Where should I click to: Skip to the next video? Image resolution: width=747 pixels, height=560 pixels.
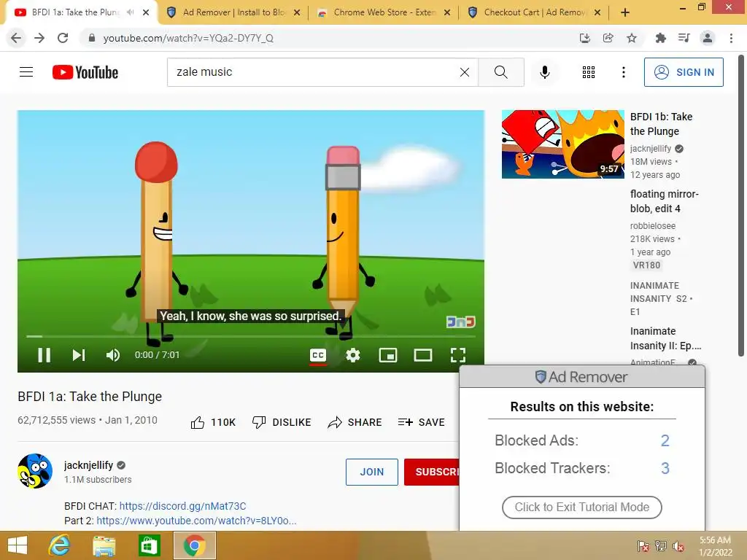tap(79, 355)
